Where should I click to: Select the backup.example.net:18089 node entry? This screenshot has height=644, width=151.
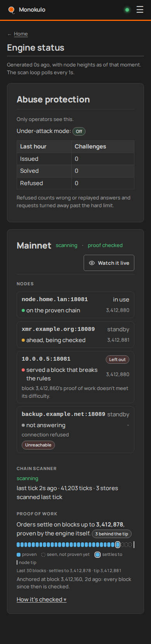pos(75,429)
